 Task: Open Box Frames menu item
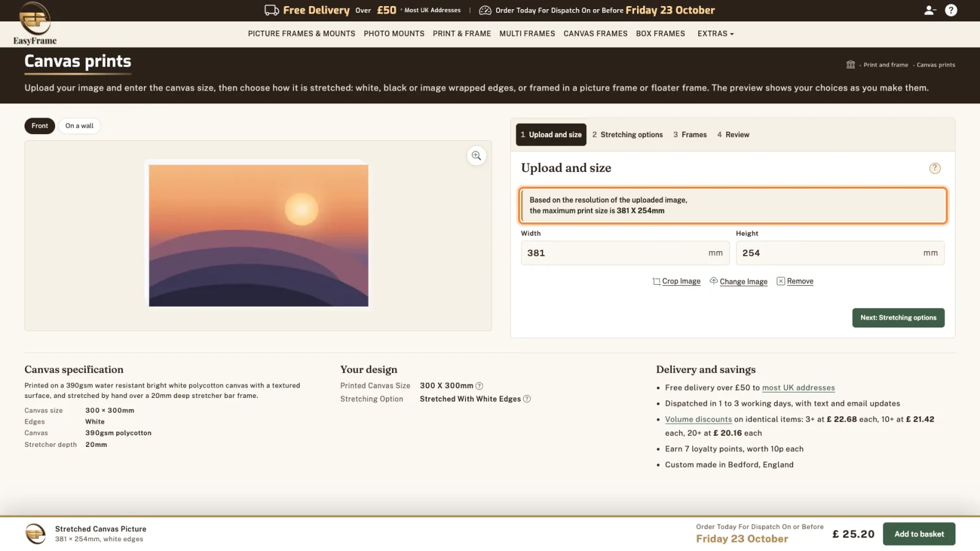point(660,34)
